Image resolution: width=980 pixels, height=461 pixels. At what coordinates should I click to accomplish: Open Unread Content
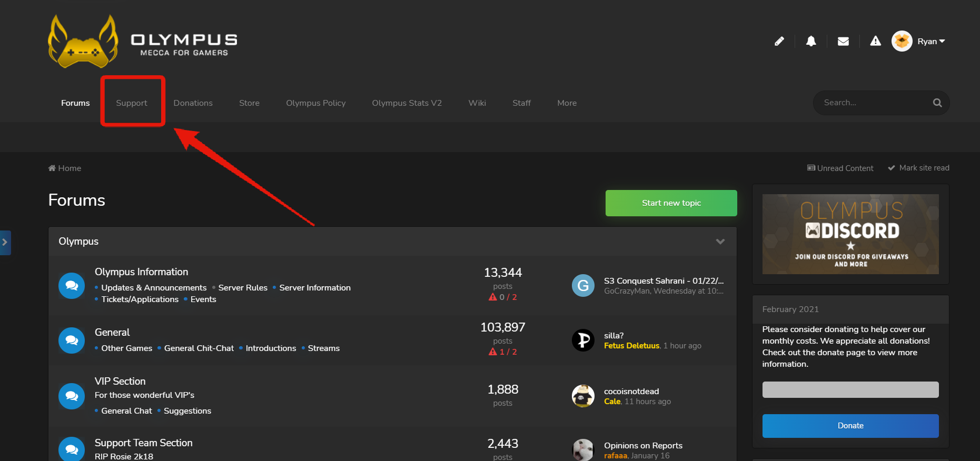(x=840, y=168)
